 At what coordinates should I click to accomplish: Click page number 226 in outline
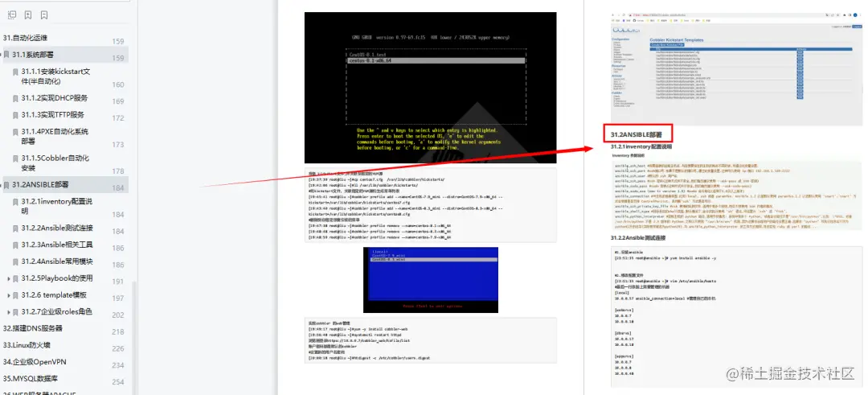tap(118, 348)
